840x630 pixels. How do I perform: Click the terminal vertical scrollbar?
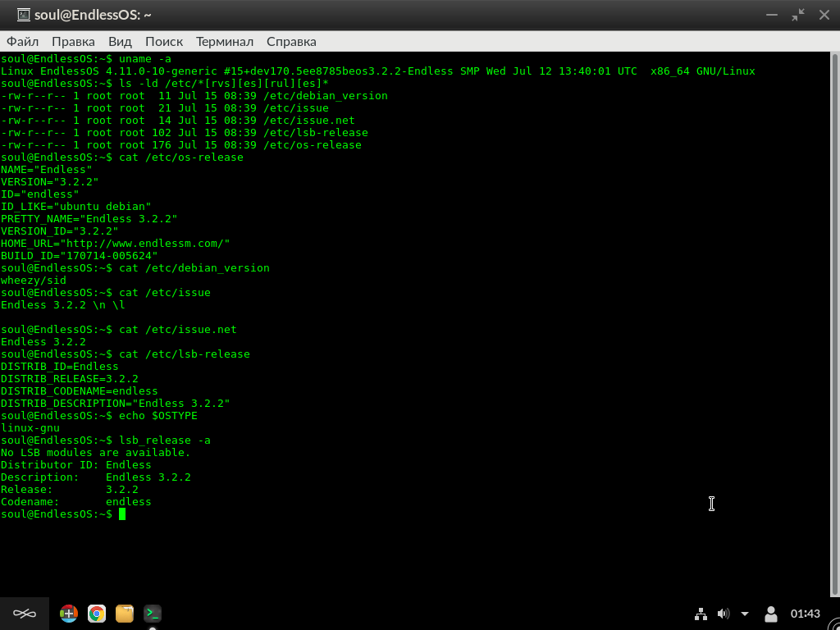[x=835, y=324]
